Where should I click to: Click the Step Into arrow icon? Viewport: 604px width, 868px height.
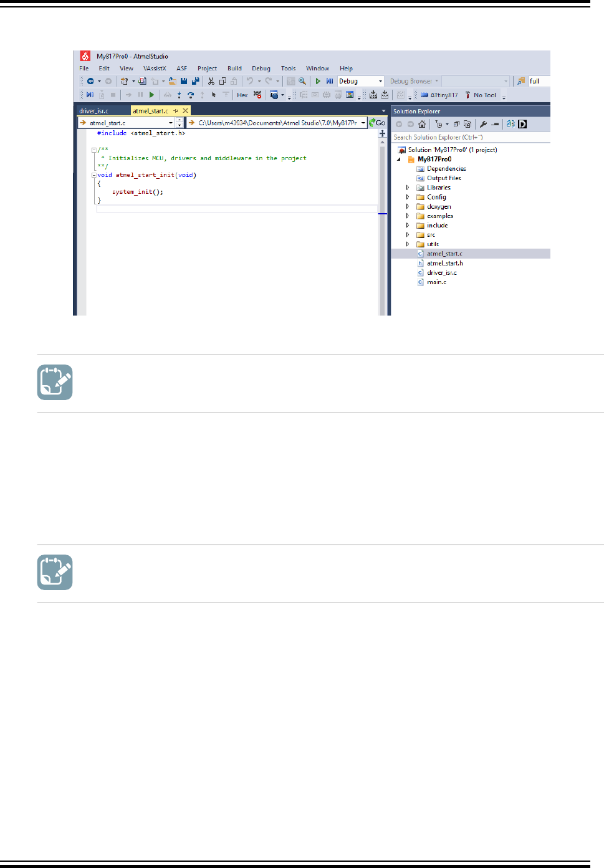180,95
